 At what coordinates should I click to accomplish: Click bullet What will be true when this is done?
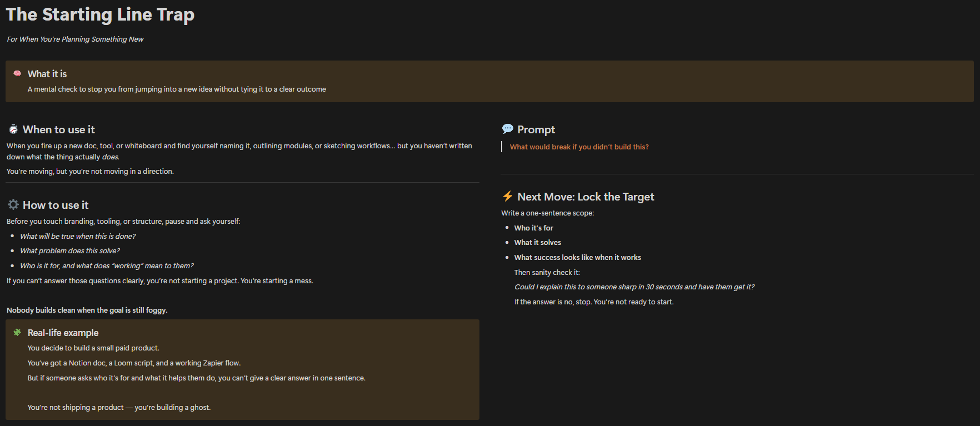[78, 237]
